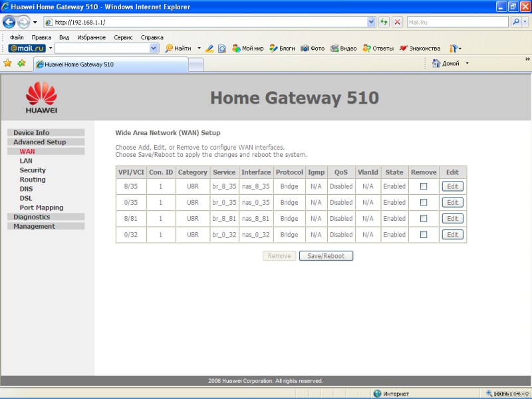Screen dimensions: 532x399
Task: Click the Save/Reboot button
Action: pyautogui.click(x=326, y=256)
